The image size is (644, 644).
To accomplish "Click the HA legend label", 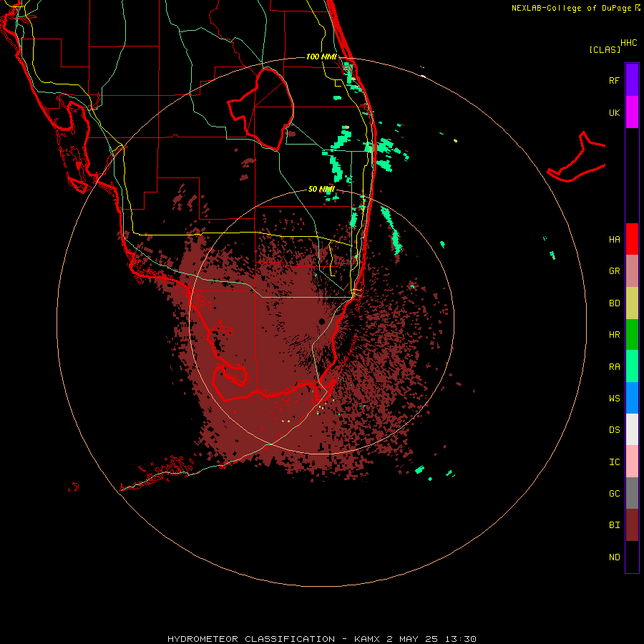I will [x=614, y=240].
